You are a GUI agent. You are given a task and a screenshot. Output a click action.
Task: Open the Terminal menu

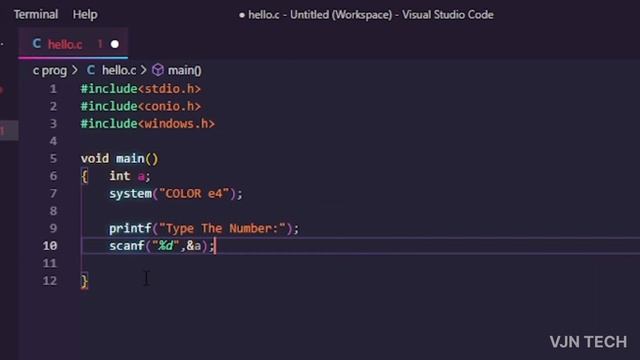pyautogui.click(x=36, y=15)
